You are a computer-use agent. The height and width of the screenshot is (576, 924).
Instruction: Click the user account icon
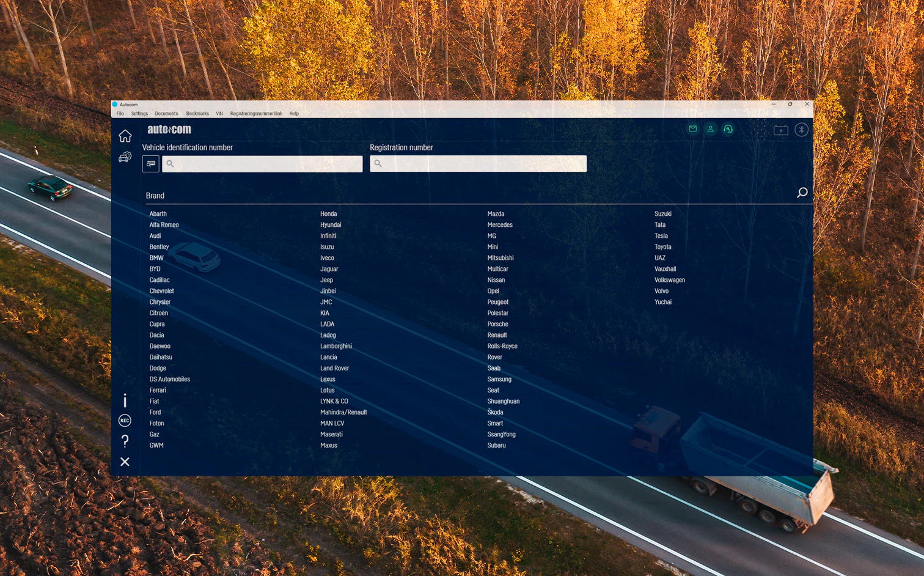click(710, 129)
